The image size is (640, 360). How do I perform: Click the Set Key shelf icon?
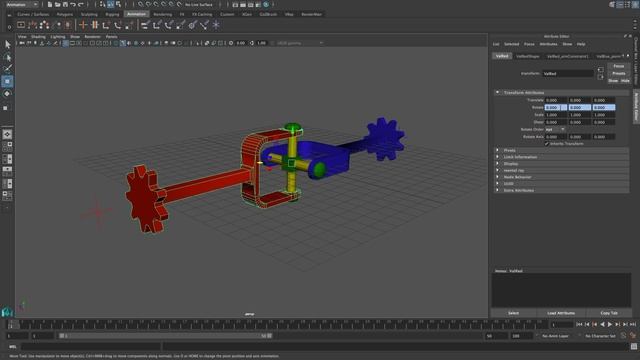click(x=83, y=25)
